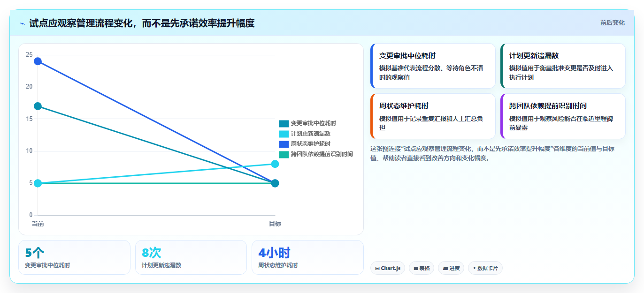Image resolution: width=644 pixels, height=293 pixels.
Task: Select the 目标 data point at value 8
Action: [275, 164]
